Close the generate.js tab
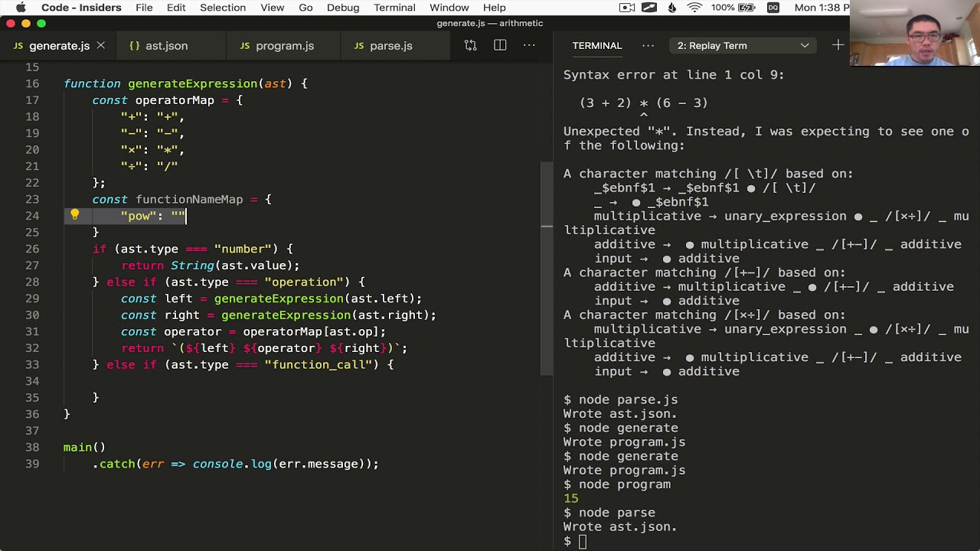 100,46
